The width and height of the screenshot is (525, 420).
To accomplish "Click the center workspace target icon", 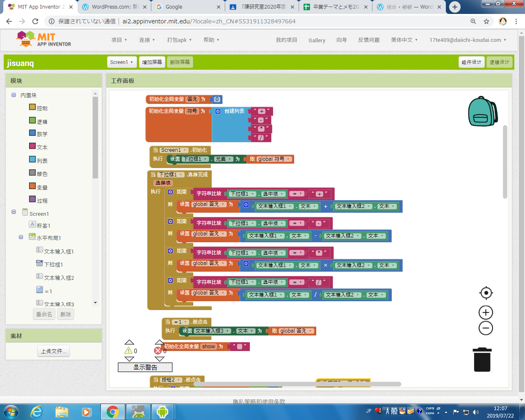I will tap(486, 293).
